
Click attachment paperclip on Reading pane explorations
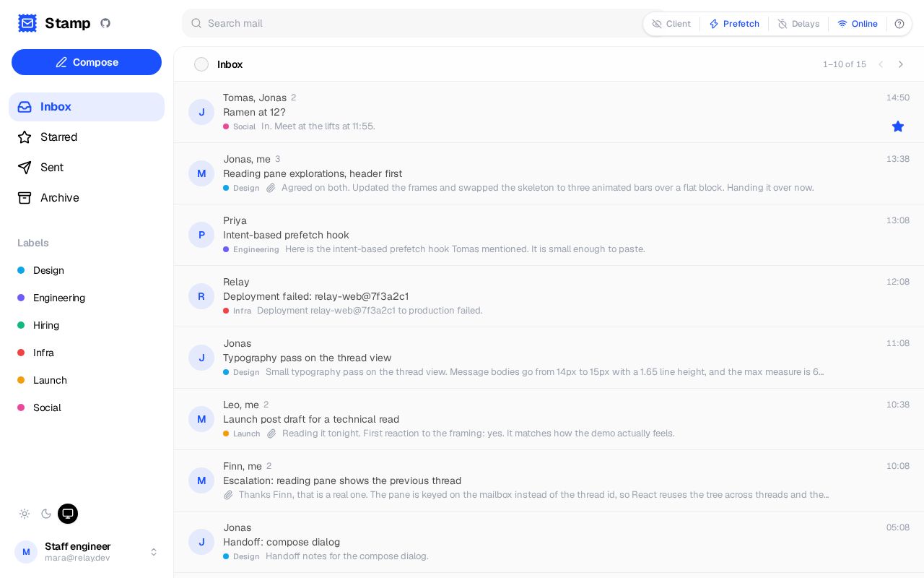[x=271, y=188]
